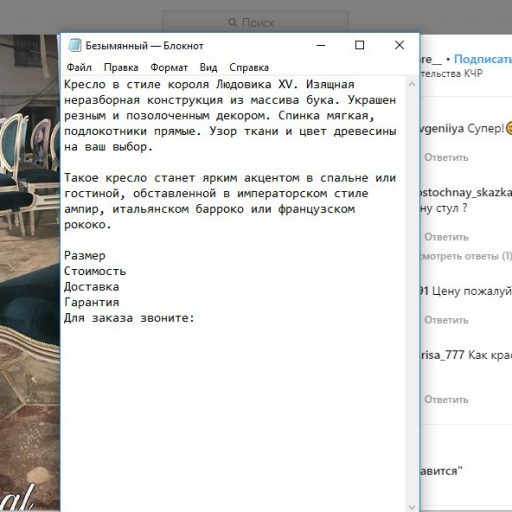Click the ostochnay_skazka username in comments
Viewport: 512px width, 512px height.
click(466, 192)
